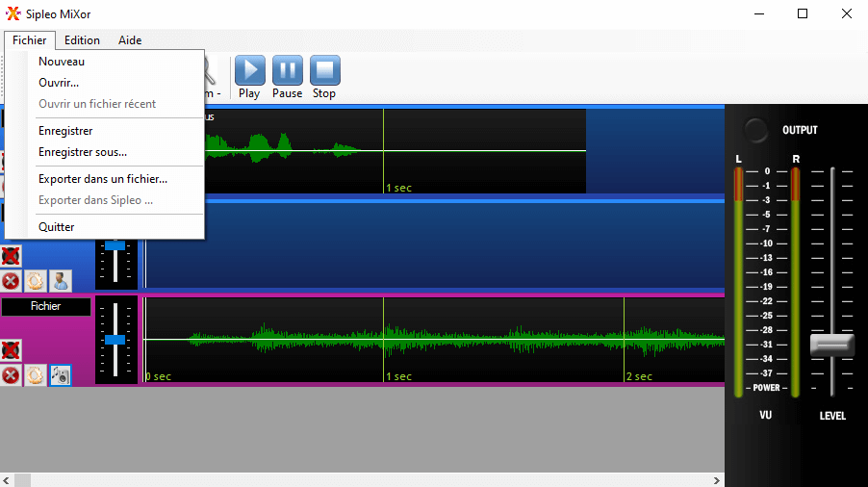This screenshot has height=487, width=868.
Task: Click the horizontal scrollbar left arrow
Action: [x=6, y=480]
